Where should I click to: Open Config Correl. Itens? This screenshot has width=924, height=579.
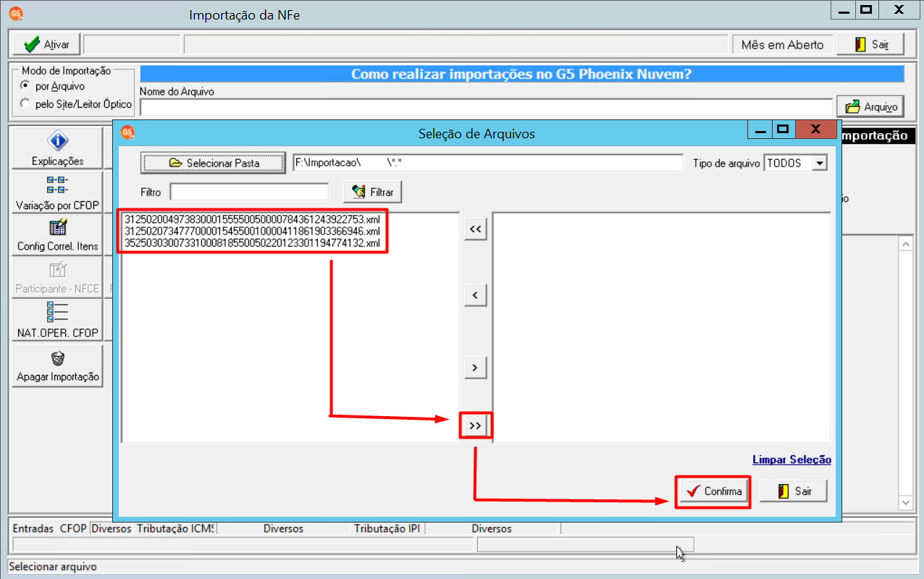[57, 235]
